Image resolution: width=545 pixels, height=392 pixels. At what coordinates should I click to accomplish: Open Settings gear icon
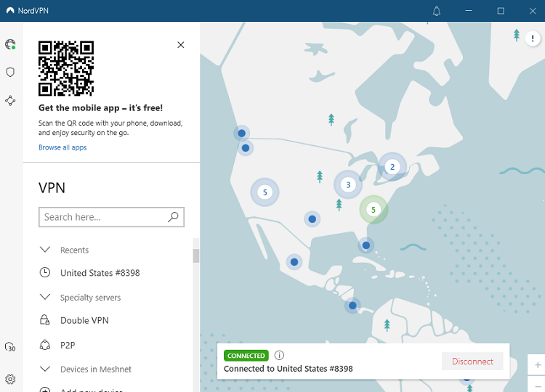point(10,379)
